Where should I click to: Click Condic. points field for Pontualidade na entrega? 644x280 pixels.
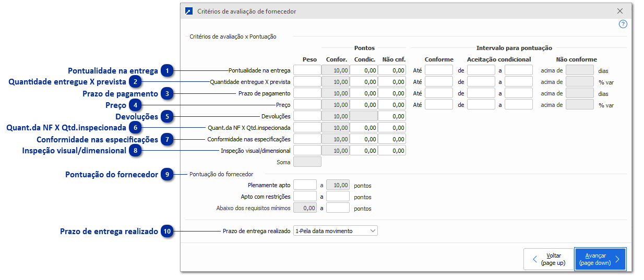pyautogui.click(x=364, y=70)
